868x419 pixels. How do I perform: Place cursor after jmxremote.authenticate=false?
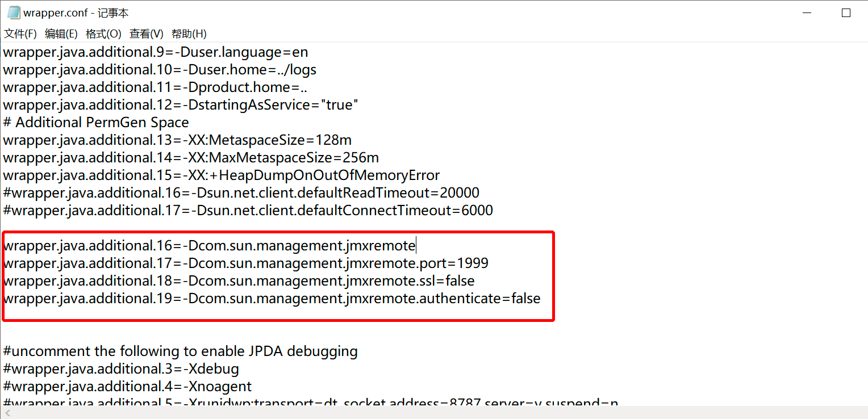pos(541,299)
